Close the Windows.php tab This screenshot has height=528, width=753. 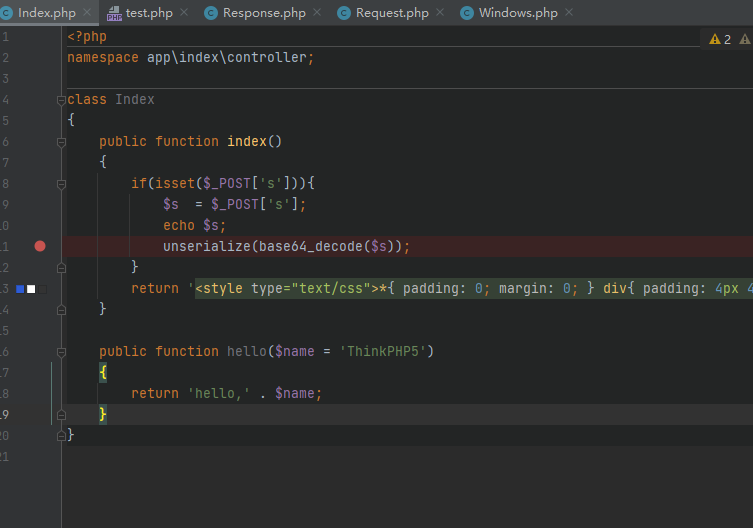coord(569,12)
